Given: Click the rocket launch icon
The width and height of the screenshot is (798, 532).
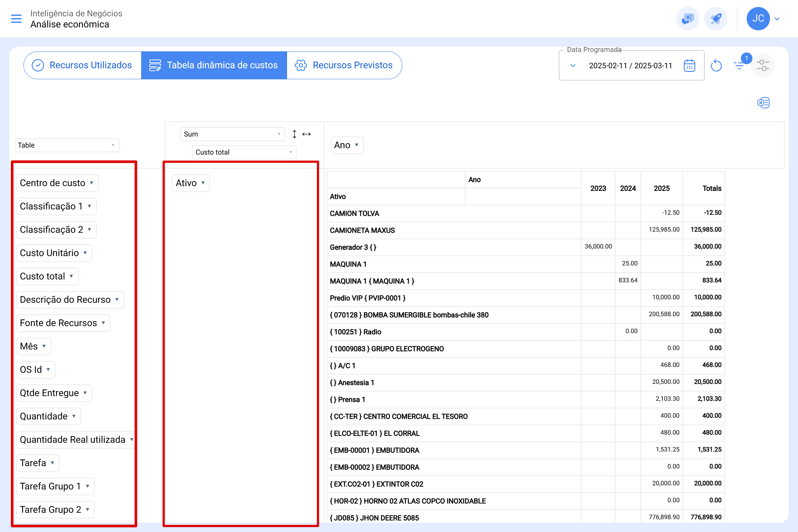Looking at the screenshot, I should click(715, 19).
